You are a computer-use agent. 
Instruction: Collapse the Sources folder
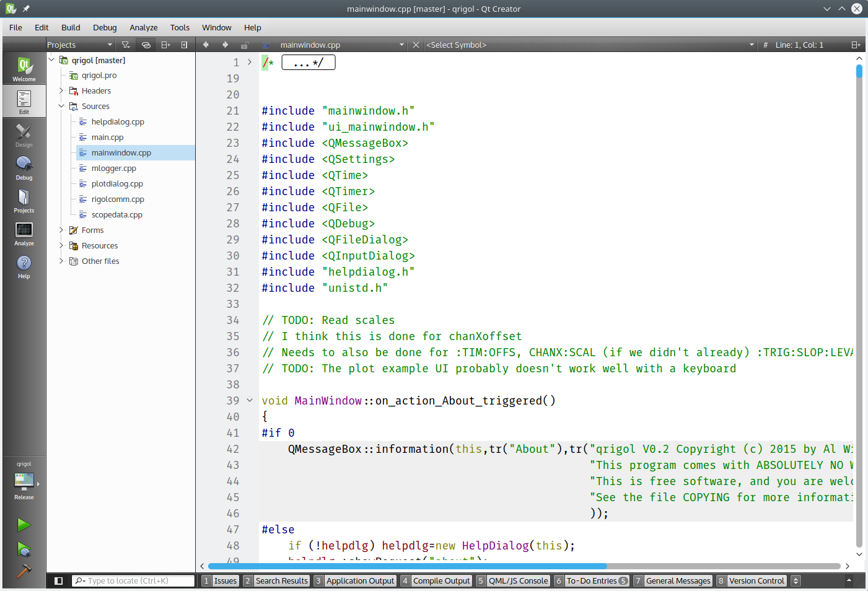[x=61, y=106]
